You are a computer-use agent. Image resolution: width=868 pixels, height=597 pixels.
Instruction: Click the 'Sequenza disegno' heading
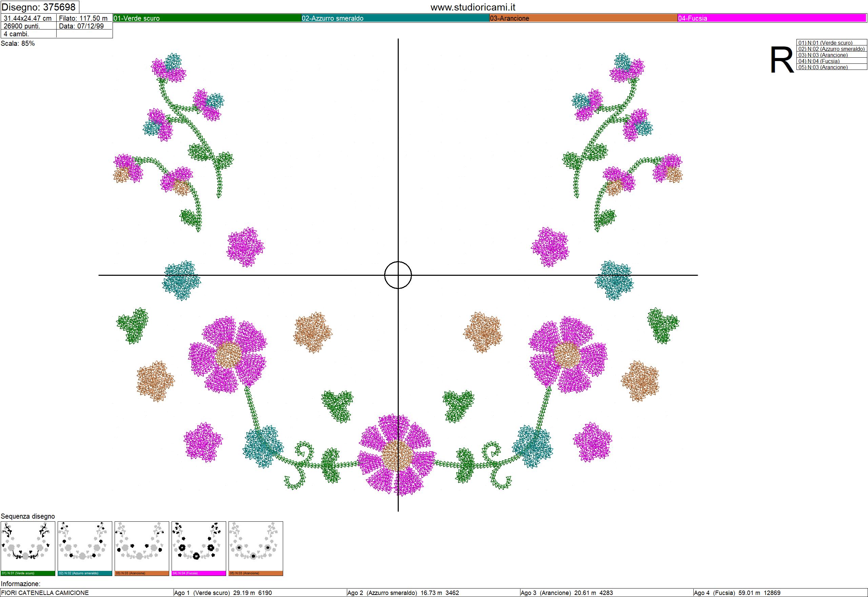28,516
